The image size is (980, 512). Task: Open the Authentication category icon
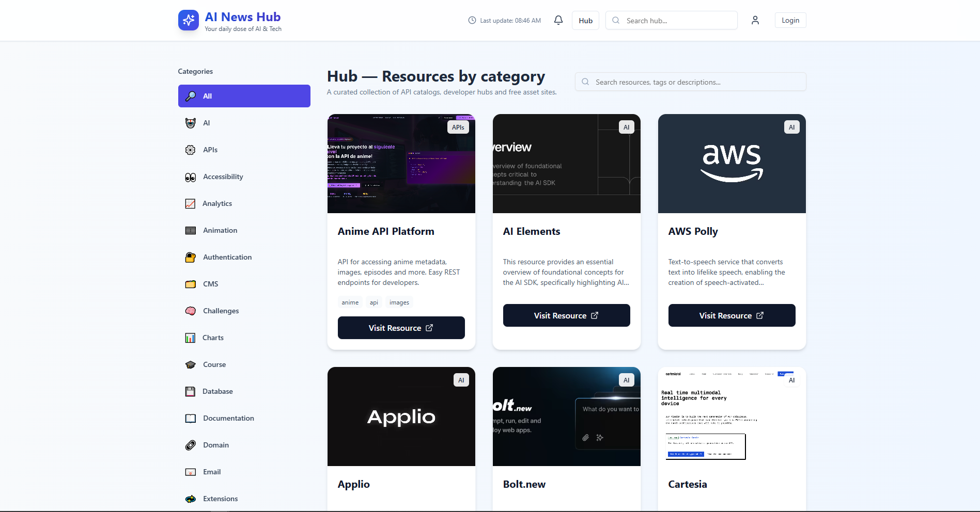coord(190,257)
